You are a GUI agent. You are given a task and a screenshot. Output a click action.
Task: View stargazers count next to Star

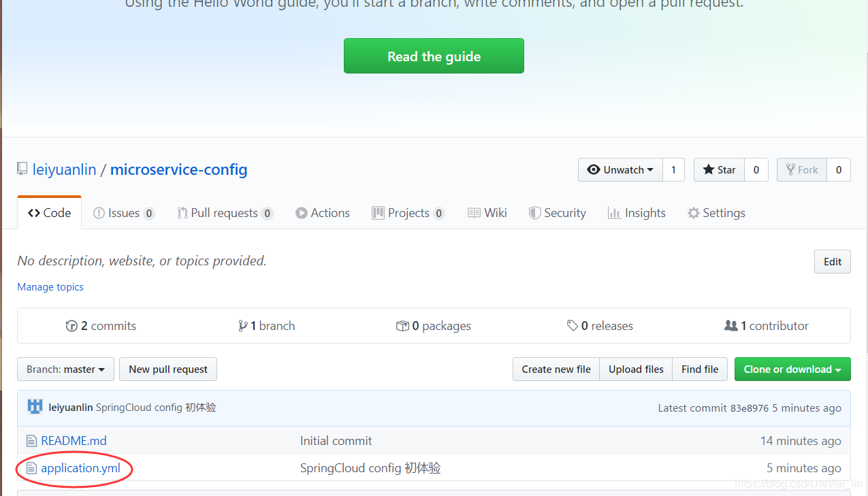[x=756, y=170]
